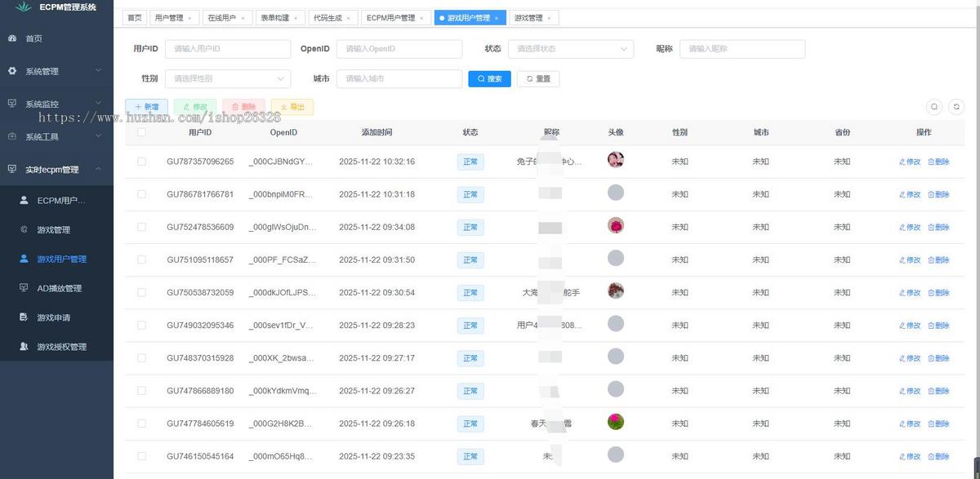980x479 pixels.
Task: Switch to the 代码生成 tab
Action: (329, 17)
